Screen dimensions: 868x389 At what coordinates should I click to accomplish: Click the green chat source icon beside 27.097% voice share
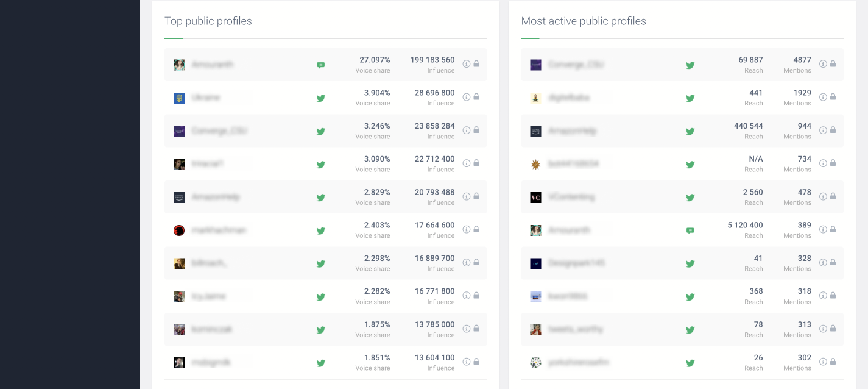coord(321,65)
